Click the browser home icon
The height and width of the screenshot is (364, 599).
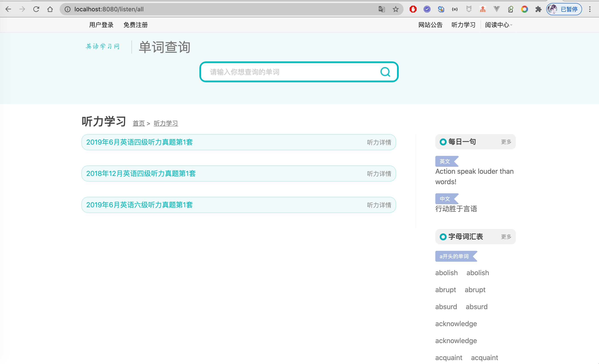[x=50, y=9]
